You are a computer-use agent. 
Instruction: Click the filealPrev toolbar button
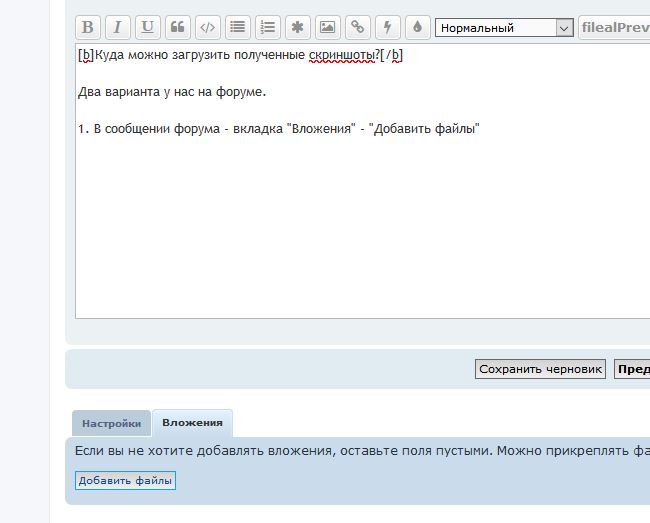click(x=615, y=28)
